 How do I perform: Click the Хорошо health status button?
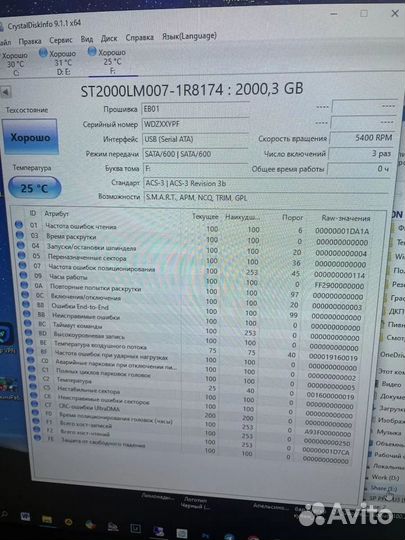click(x=30, y=137)
